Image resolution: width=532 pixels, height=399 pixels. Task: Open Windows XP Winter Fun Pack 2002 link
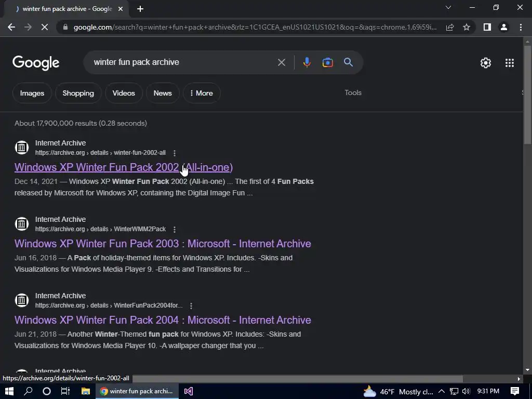124,167
